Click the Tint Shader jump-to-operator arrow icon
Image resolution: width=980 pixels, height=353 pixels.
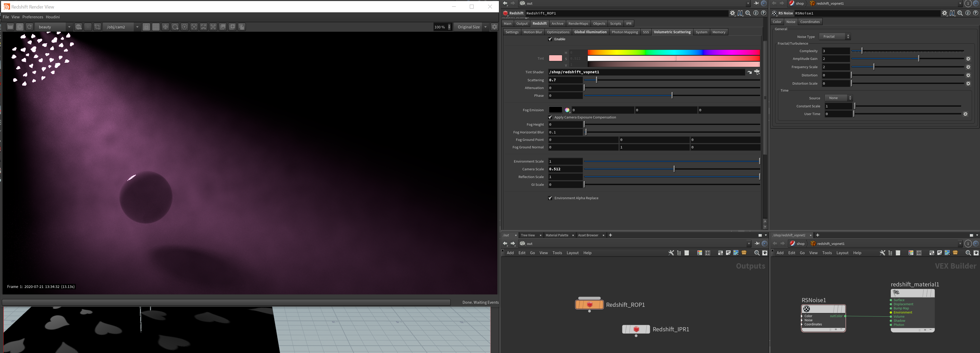tap(749, 72)
